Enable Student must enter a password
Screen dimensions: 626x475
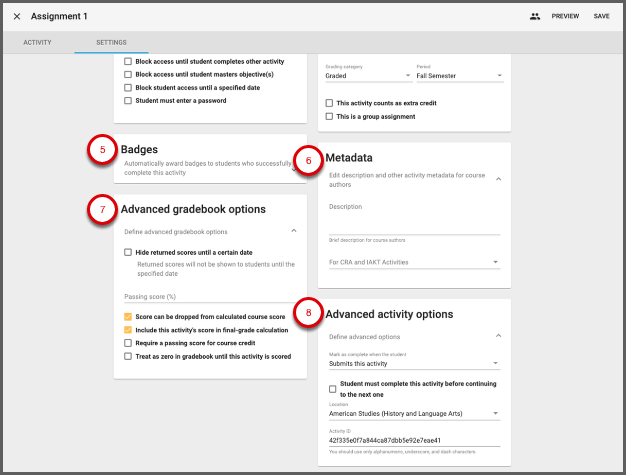pyautogui.click(x=128, y=101)
